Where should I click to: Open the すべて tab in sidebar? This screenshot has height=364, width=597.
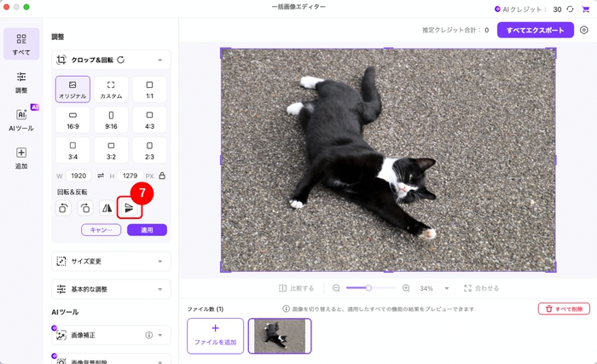click(x=21, y=43)
